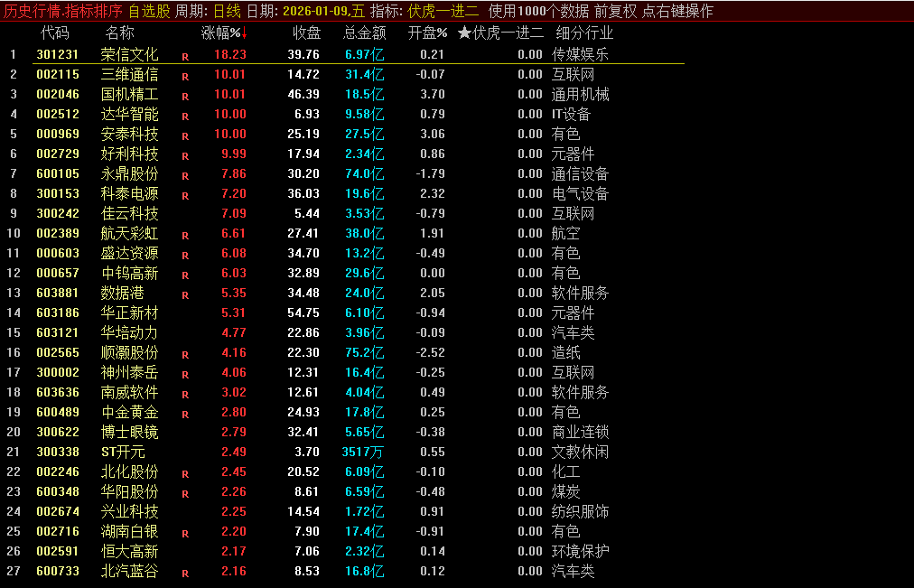Click the R marker beside 三维通信

point(185,77)
